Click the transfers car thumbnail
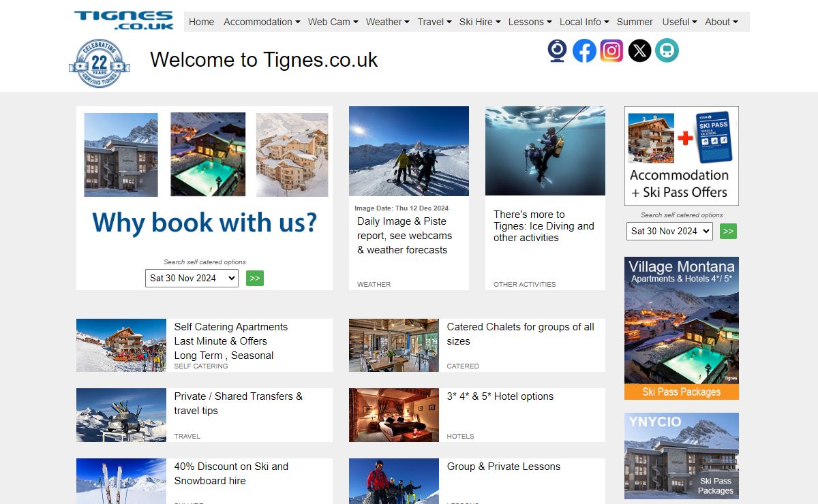 click(x=121, y=415)
